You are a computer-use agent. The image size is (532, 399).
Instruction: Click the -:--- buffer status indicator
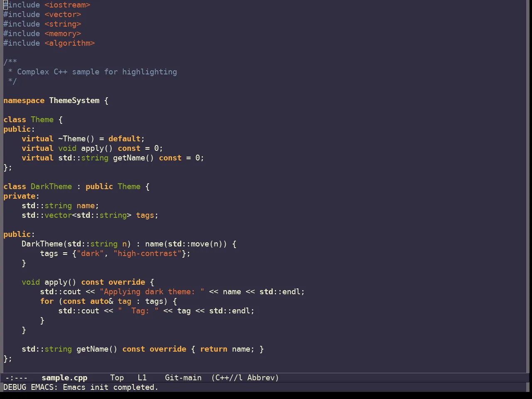(16, 378)
